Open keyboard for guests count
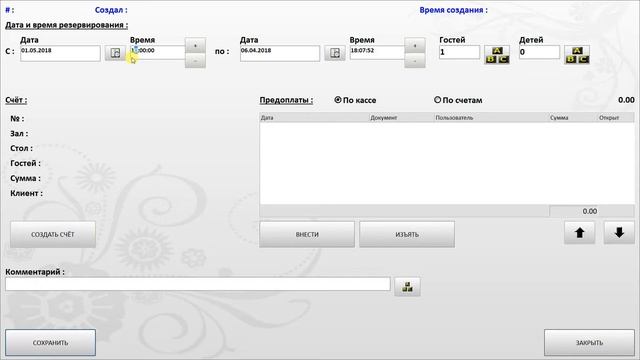The image size is (640, 360). tap(497, 55)
